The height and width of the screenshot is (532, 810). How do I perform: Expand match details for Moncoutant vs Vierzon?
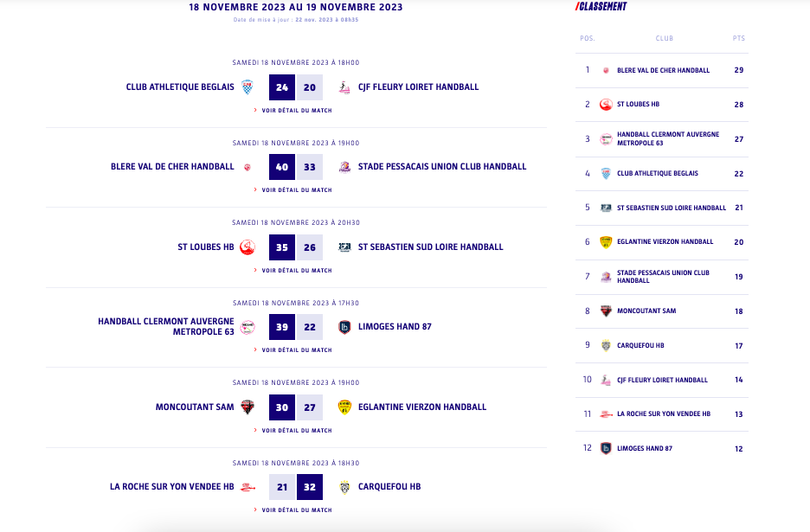click(x=296, y=430)
